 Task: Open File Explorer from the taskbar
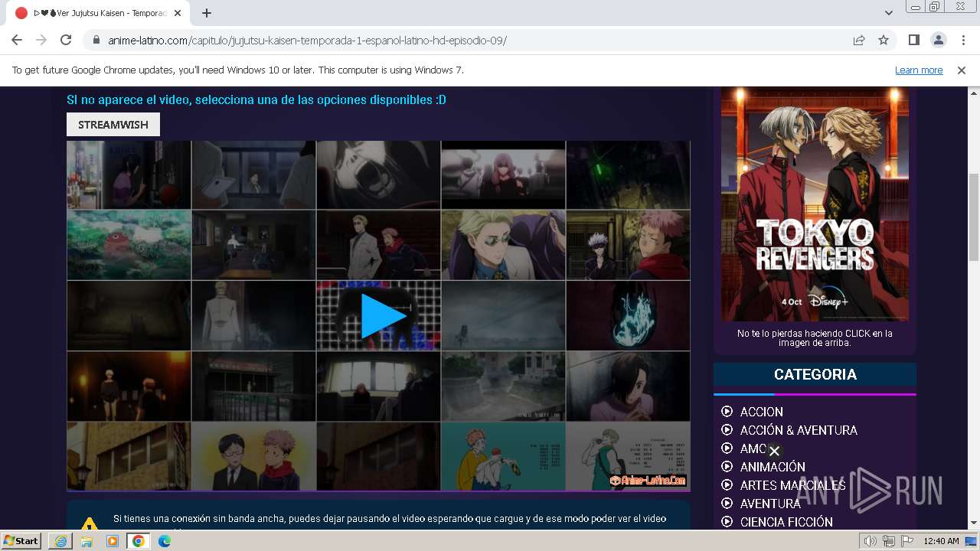coord(87,541)
